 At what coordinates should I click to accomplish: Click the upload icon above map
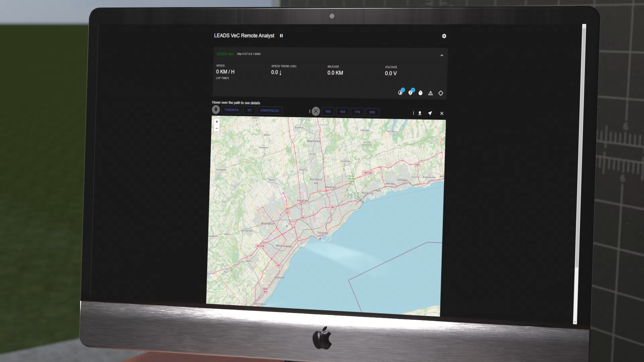click(x=420, y=113)
